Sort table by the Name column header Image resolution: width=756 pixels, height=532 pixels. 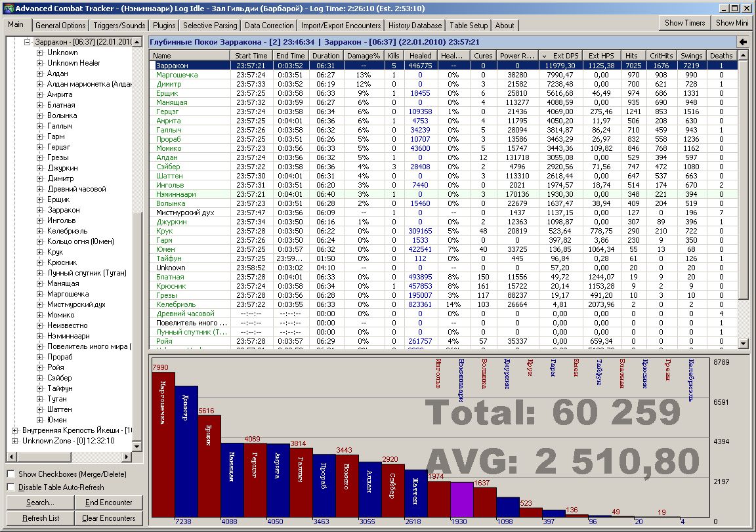[x=190, y=56]
